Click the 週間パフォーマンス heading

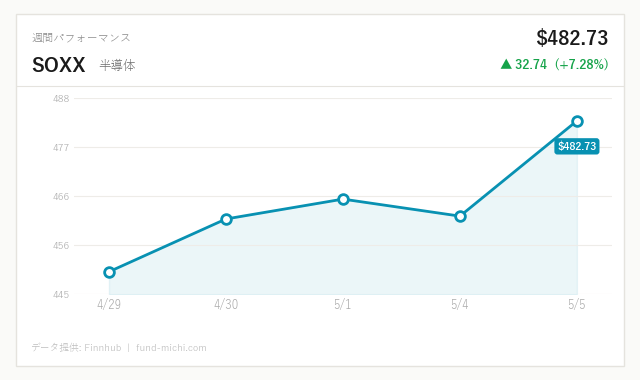81,38
